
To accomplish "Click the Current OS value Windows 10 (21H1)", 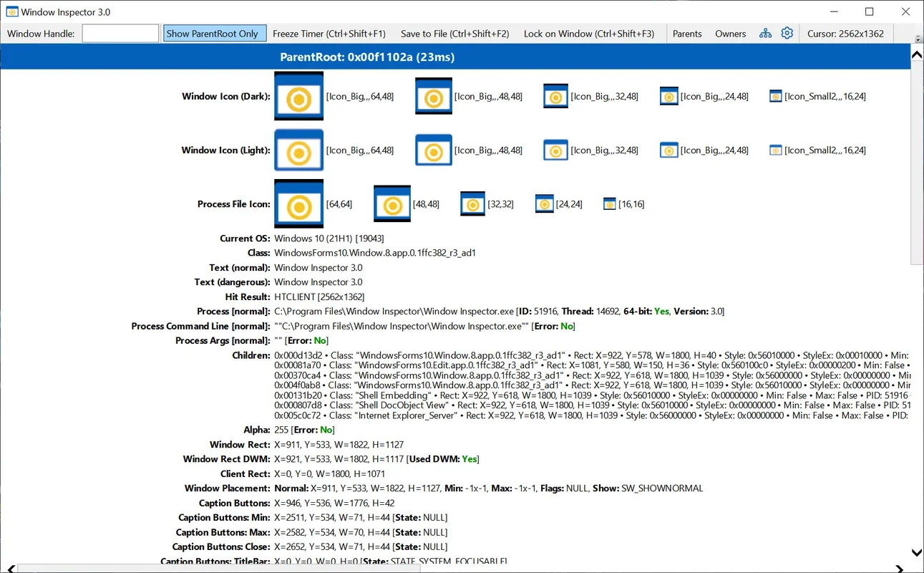I will (x=329, y=239).
